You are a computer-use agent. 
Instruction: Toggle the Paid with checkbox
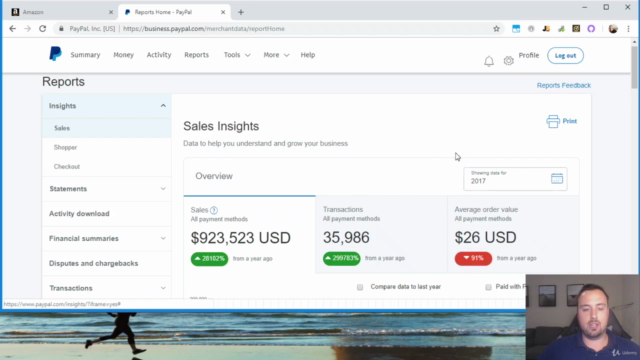click(488, 287)
